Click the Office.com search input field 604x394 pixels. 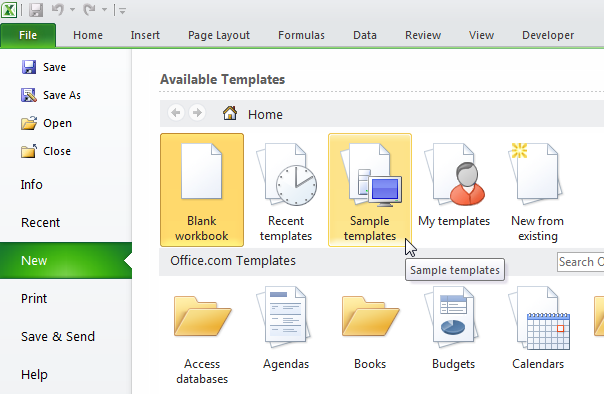pyautogui.click(x=581, y=262)
